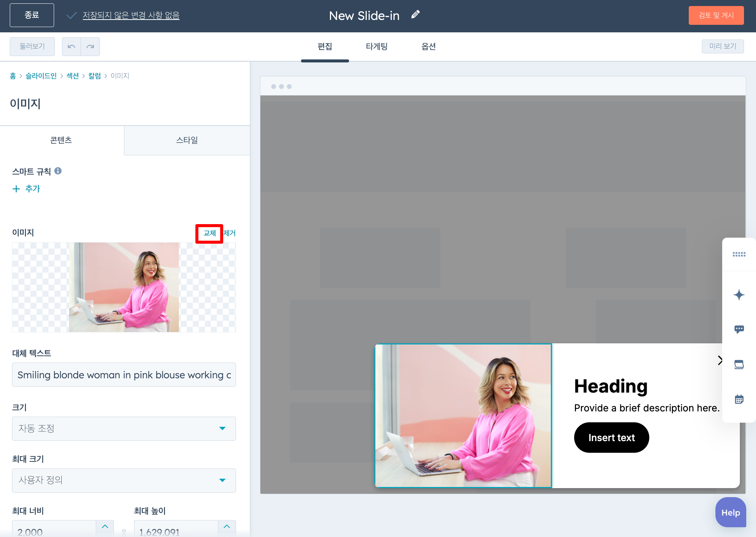Open the smart rules info tooltip icon

pos(58,171)
